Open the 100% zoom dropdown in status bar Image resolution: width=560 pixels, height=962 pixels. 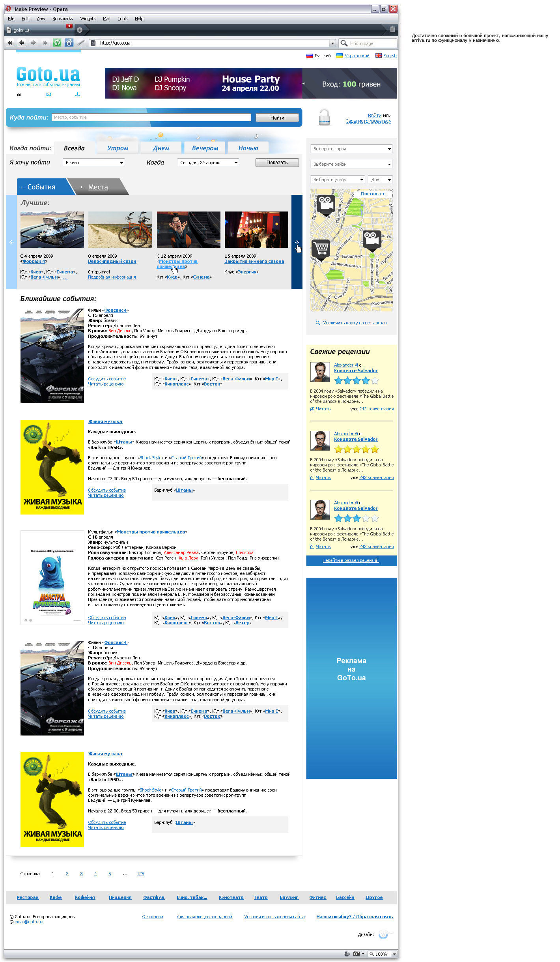(394, 954)
